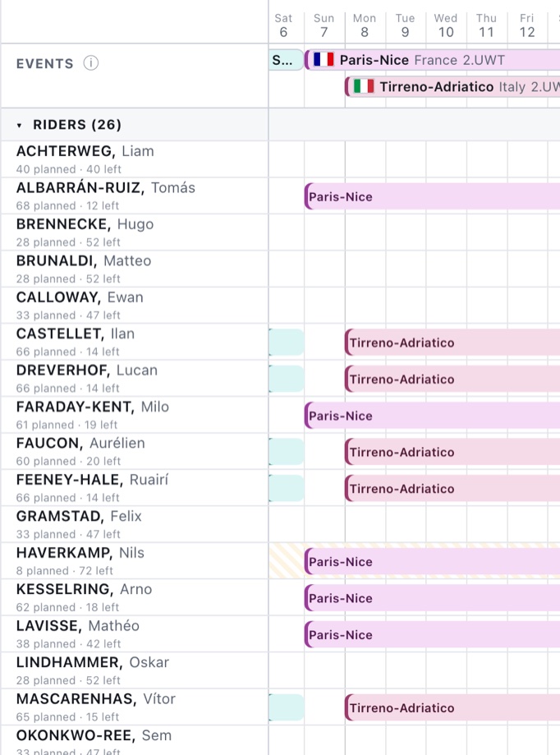Open Feeney-Hale's Tirreno-Adriatico assignment
Image resolution: width=560 pixels, height=755 pixels.
pos(452,489)
